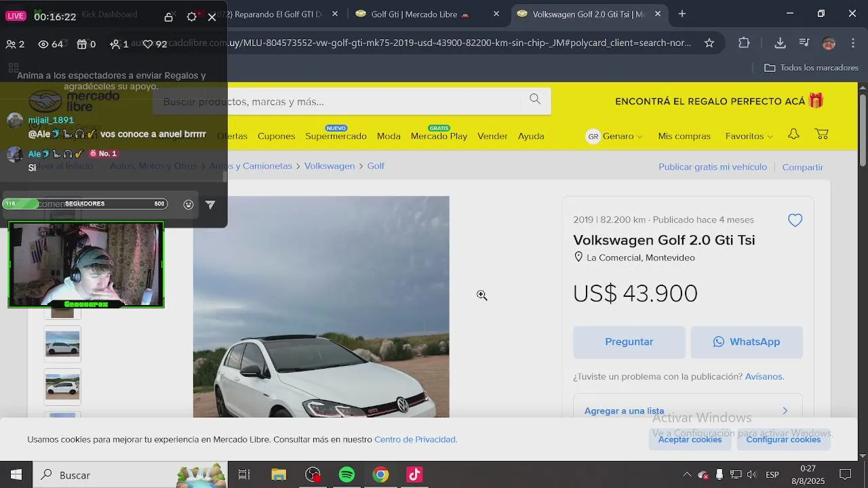Send the chat comment arrow icon
The image size is (868, 488).
210,205
